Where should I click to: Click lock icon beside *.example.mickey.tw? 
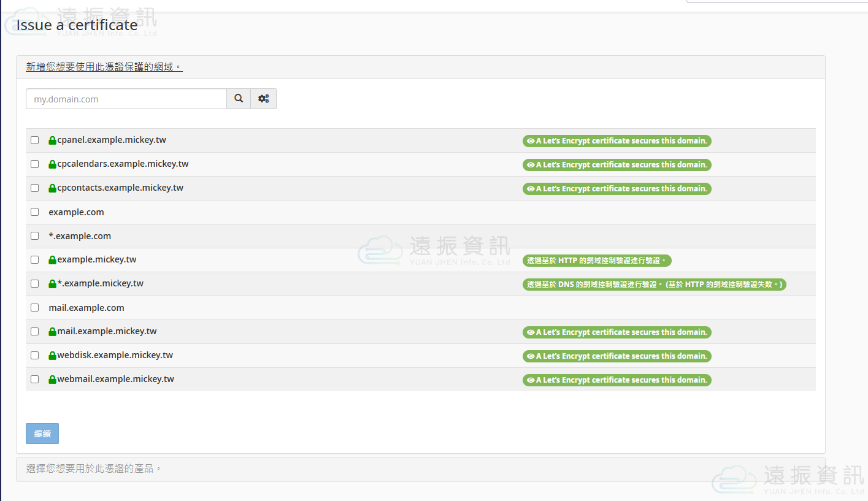(52, 284)
